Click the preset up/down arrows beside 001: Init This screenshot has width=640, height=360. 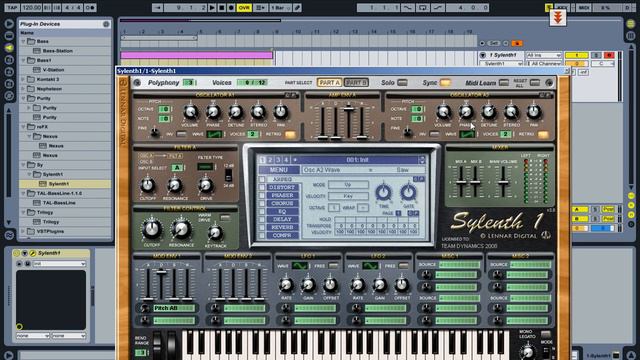tap(422, 160)
